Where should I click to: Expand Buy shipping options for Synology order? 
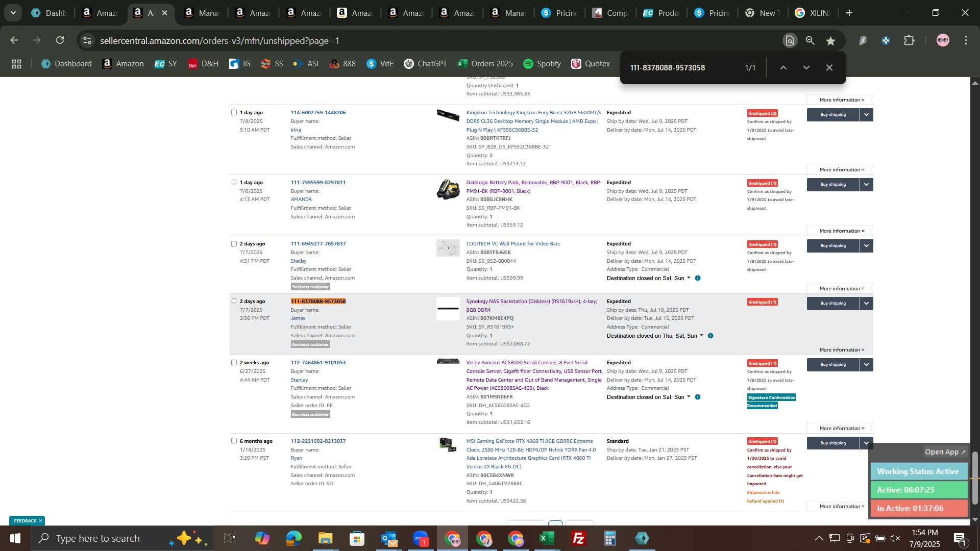[866, 304]
